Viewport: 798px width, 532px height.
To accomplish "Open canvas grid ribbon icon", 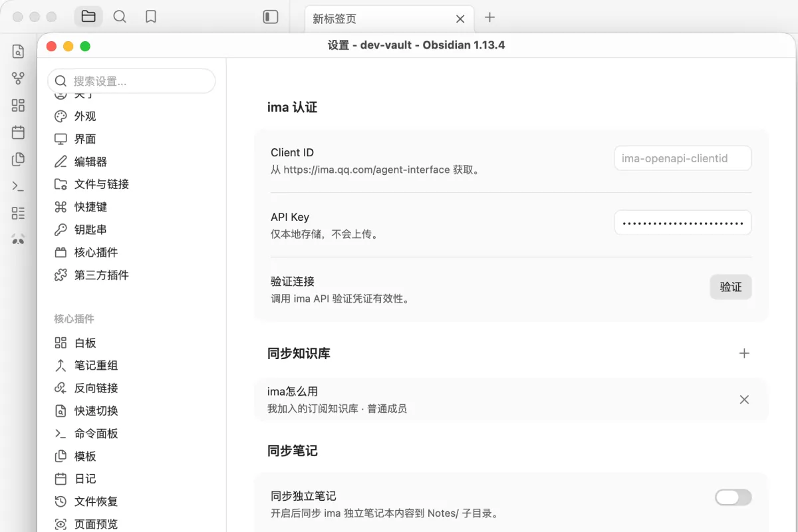I will (x=18, y=105).
